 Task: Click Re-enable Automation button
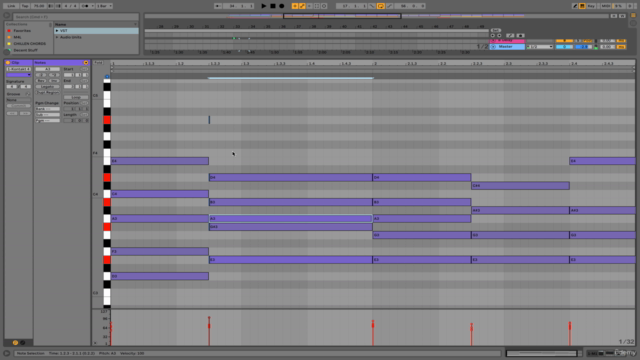tap(309, 6)
